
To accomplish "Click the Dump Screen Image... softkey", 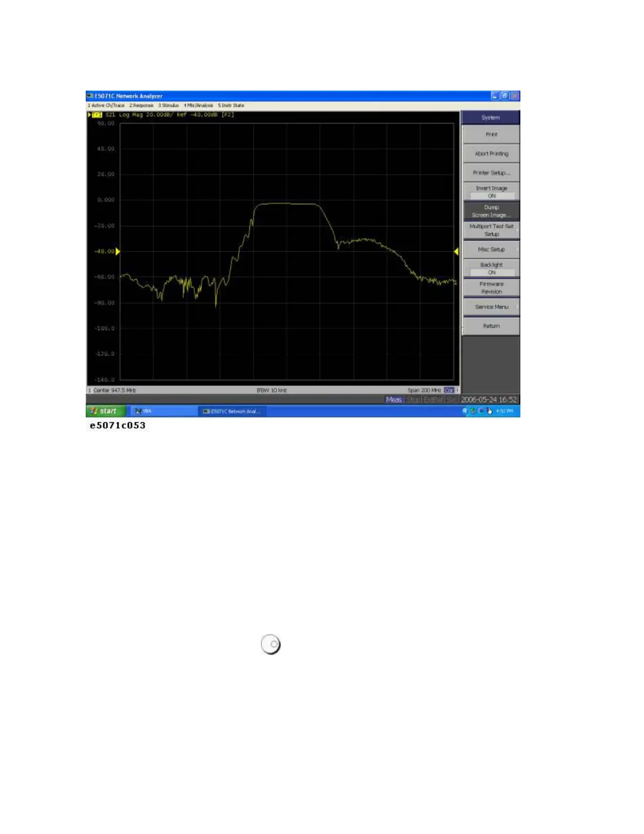I will point(491,211).
